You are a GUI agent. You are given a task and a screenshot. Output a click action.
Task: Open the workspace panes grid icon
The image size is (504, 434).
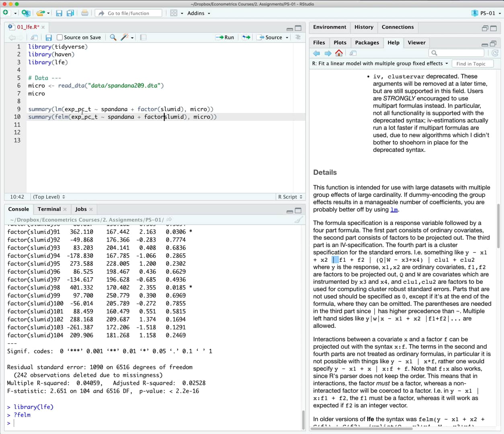[x=174, y=13]
